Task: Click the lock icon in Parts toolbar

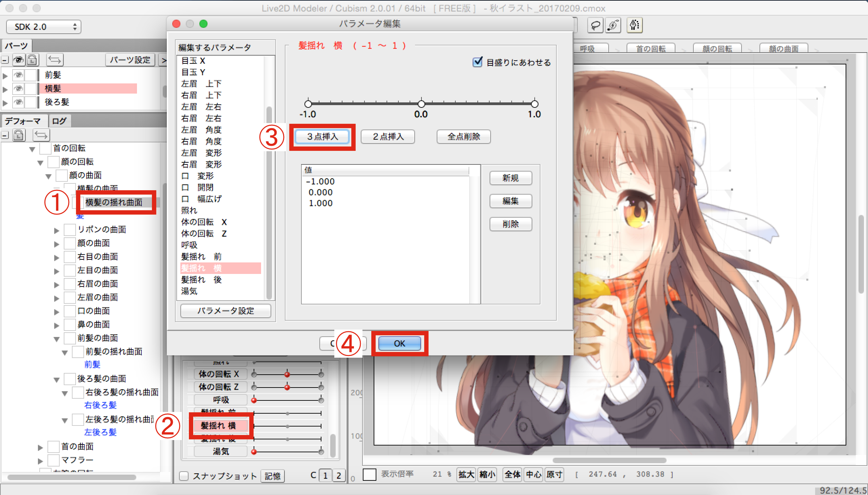Action: tap(32, 60)
